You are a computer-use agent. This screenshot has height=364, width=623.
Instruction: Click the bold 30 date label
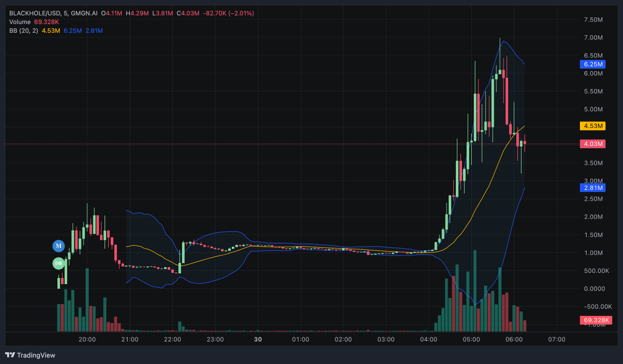click(x=258, y=340)
